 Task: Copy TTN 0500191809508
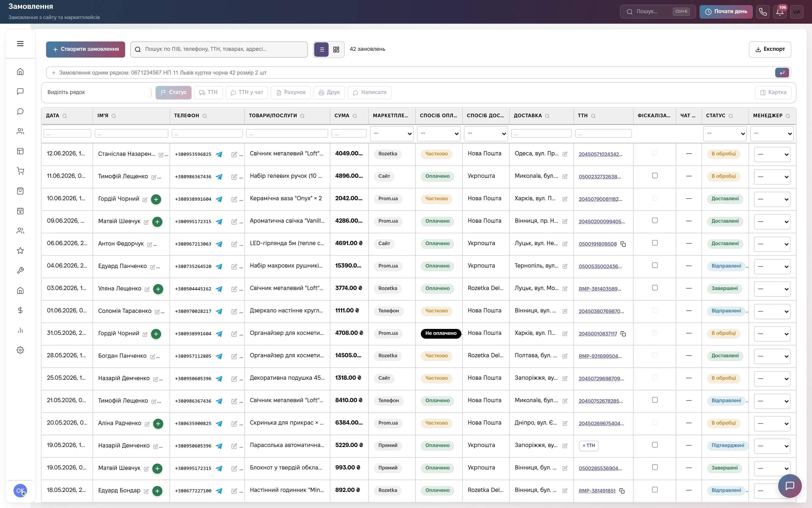(623, 244)
